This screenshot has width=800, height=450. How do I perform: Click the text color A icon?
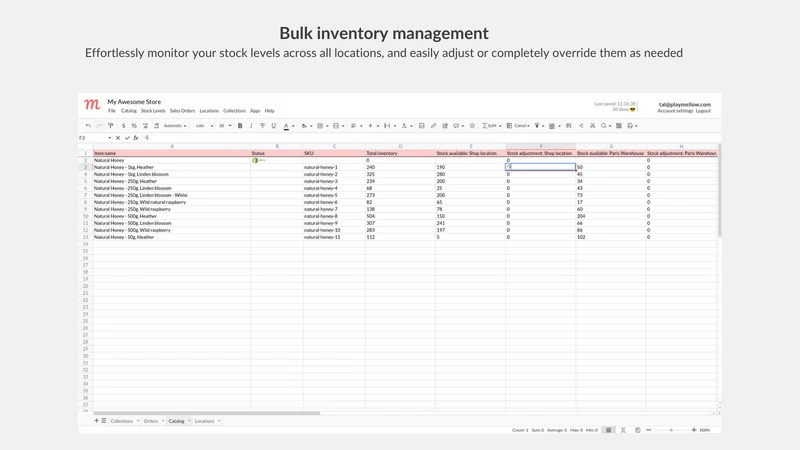(286, 126)
